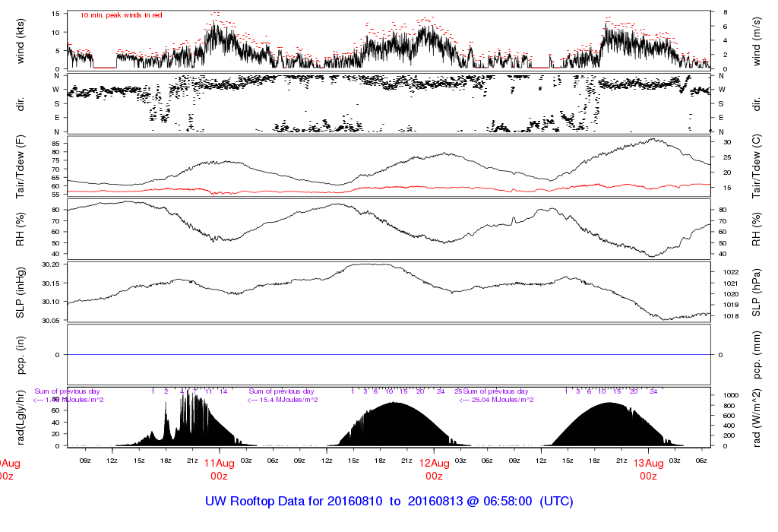Image resolution: width=778 pixels, height=532 pixels.
Task: Click the 'pcp. (mm)' axis label
Action: click(x=757, y=355)
